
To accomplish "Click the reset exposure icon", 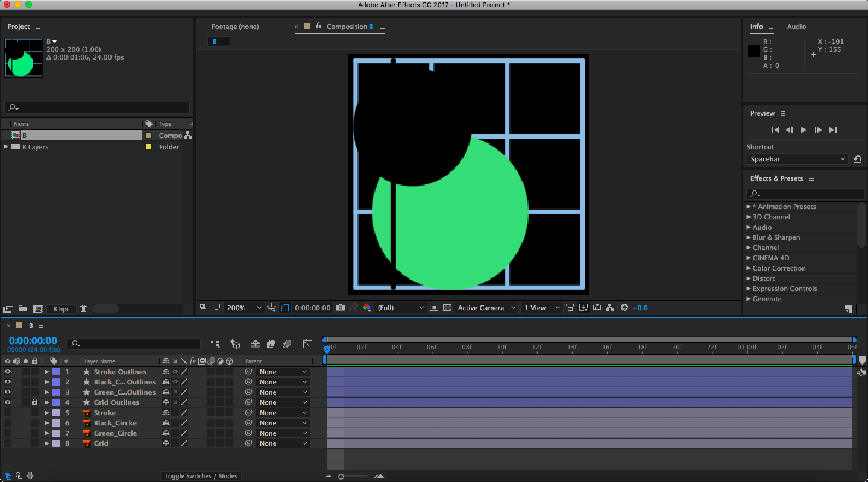I will pyautogui.click(x=624, y=307).
